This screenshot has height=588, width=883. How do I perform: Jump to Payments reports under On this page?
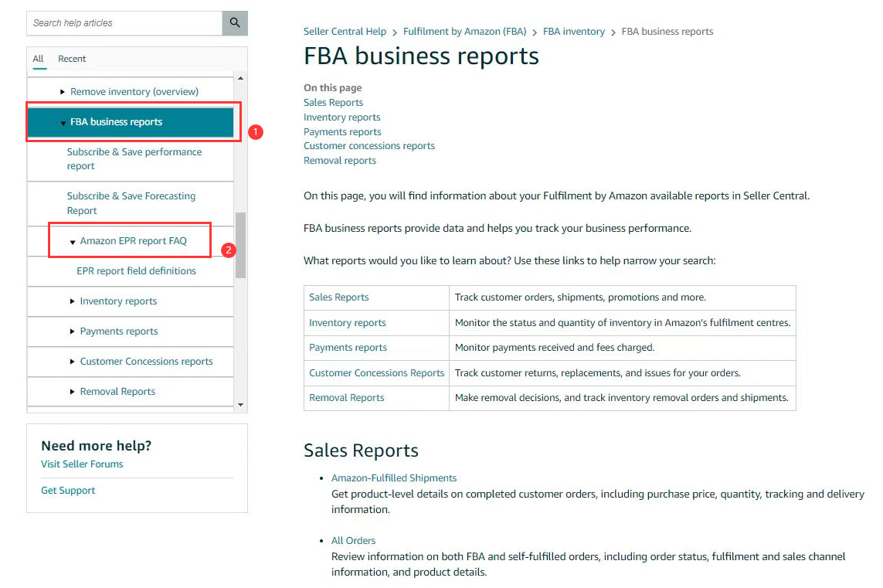pyautogui.click(x=342, y=132)
